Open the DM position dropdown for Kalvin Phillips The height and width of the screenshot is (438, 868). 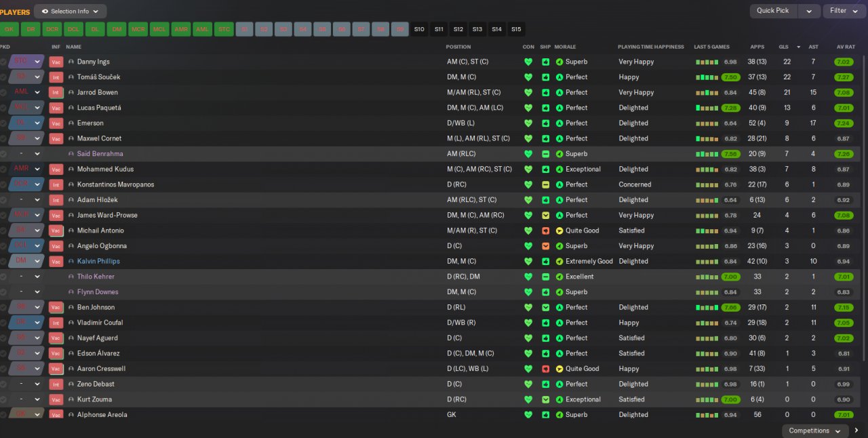point(26,261)
